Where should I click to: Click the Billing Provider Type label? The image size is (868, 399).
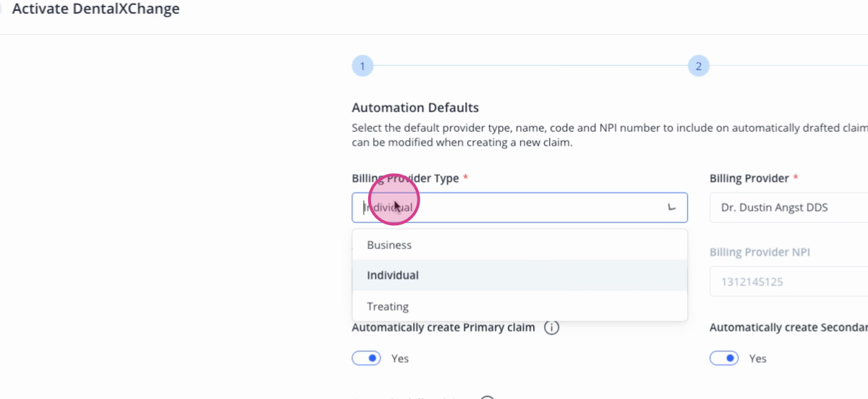pos(405,178)
